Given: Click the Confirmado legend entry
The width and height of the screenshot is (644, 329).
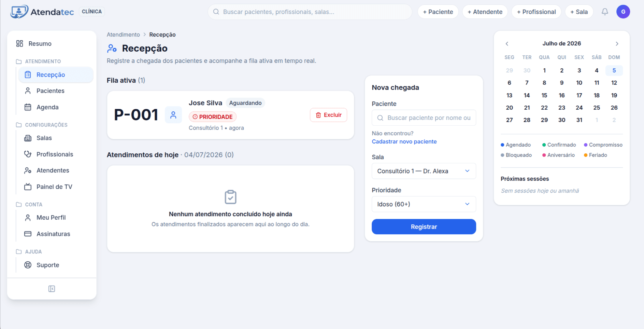Looking at the screenshot, I should 559,145.
